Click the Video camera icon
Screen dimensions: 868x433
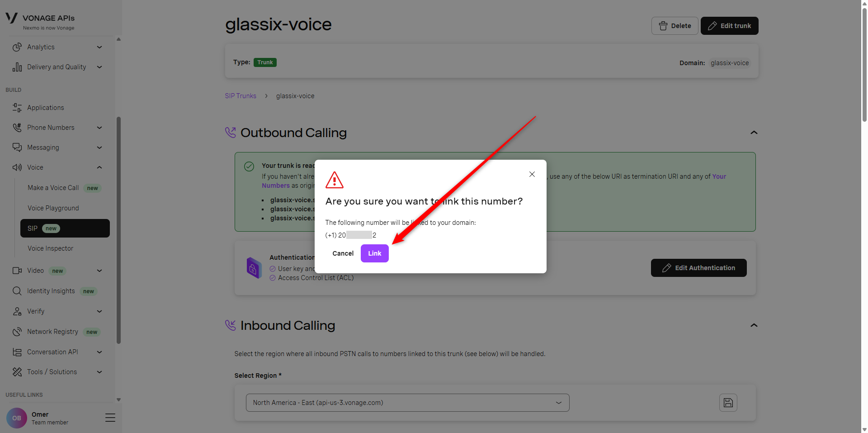[x=17, y=271]
